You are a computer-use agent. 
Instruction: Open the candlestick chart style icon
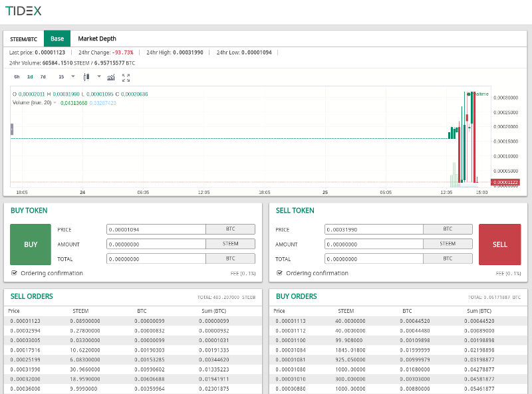pyautogui.click(x=86, y=77)
